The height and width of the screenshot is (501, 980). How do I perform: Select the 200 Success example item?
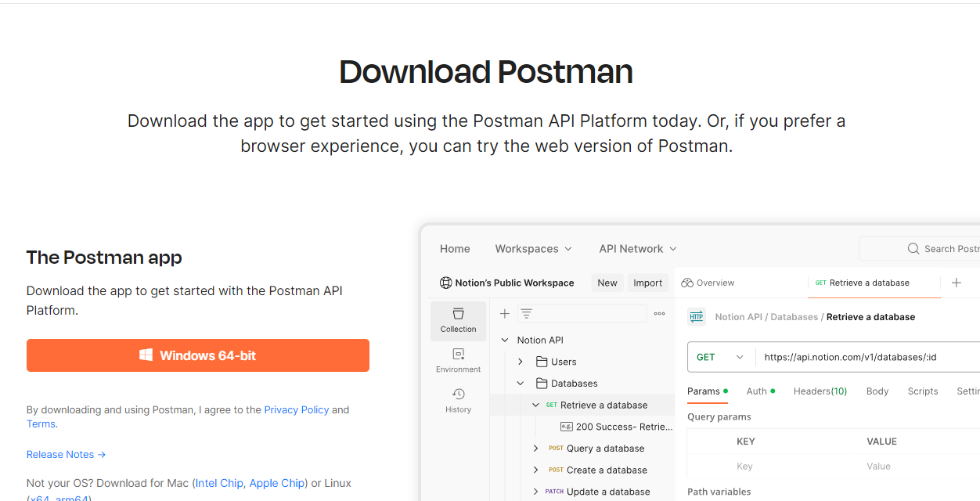tap(617, 427)
